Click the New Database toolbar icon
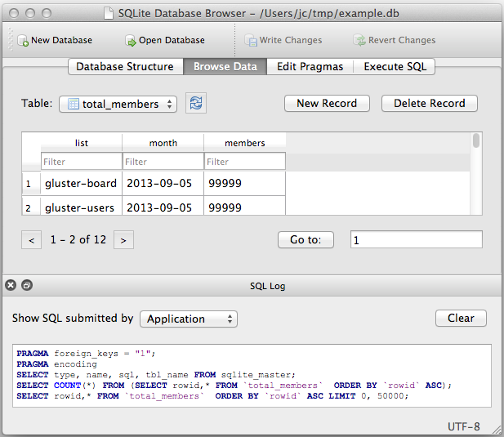The height and width of the screenshot is (437, 504). click(23, 41)
